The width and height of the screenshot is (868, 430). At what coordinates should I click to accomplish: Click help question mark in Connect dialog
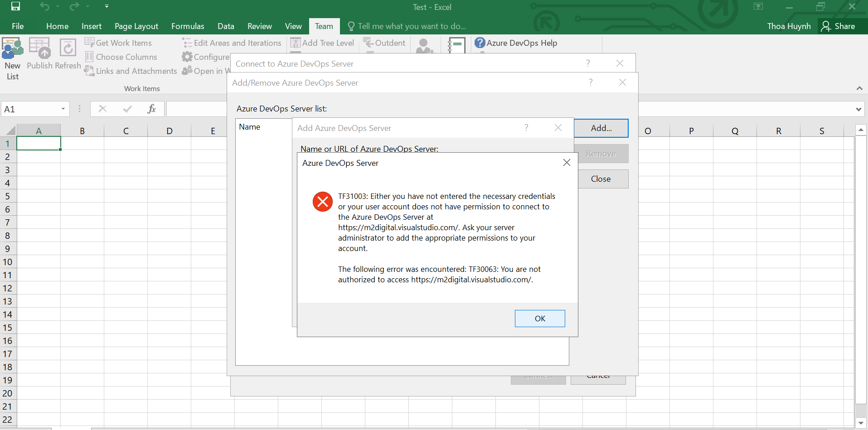click(x=588, y=63)
